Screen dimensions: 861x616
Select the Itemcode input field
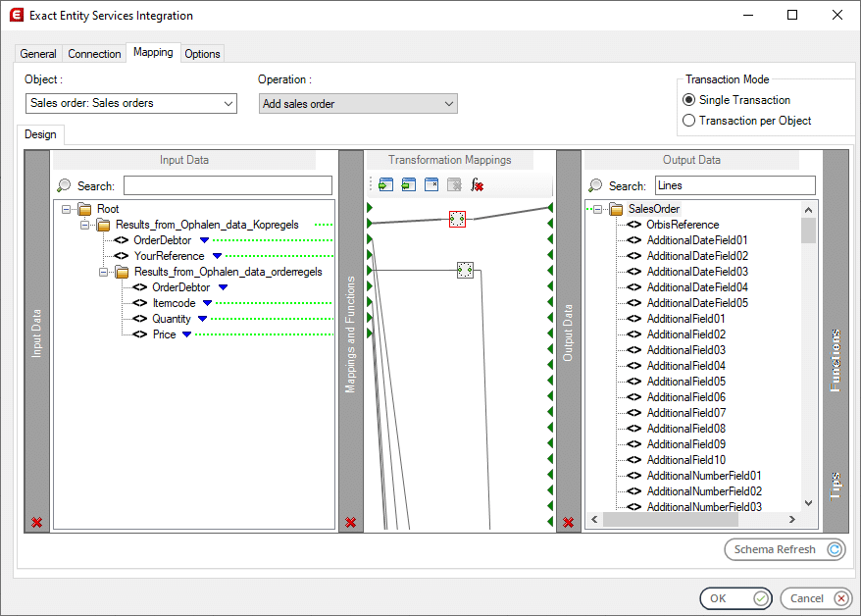(x=175, y=303)
